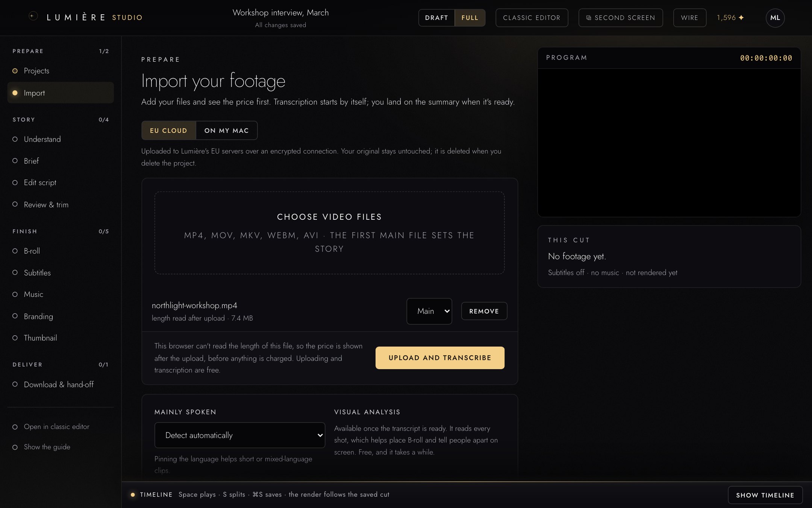Click the 00:00:00:00 timecode
The width and height of the screenshot is (812, 508).
pos(766,58)
